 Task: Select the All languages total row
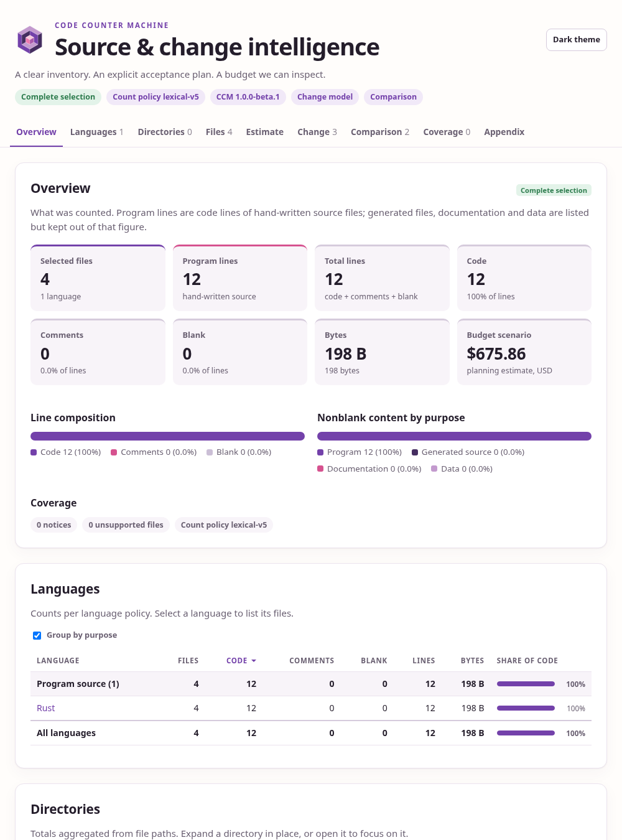click(311, 733)
